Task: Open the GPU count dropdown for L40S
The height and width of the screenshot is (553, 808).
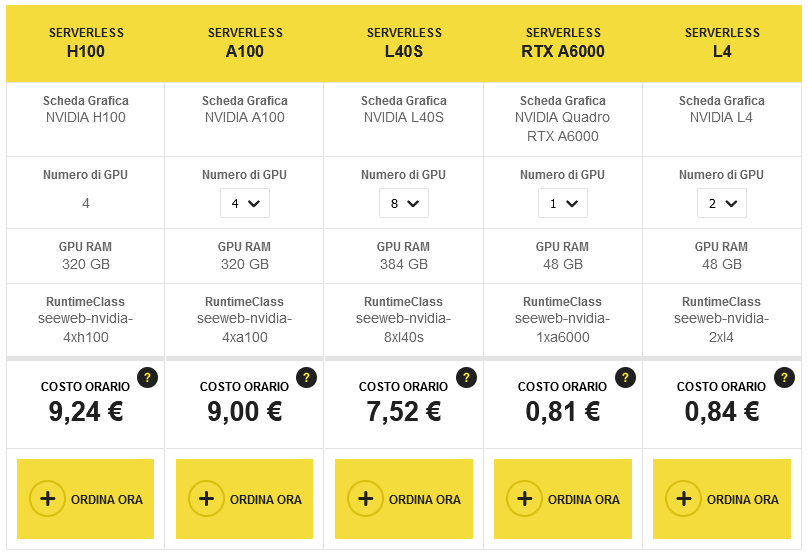Action: (403, 203)
